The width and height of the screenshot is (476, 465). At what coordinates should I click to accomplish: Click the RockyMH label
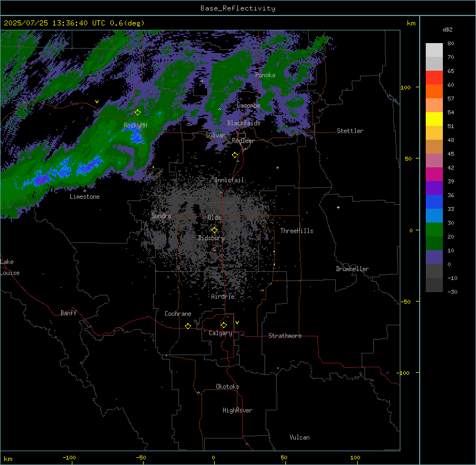click(135, 125)
